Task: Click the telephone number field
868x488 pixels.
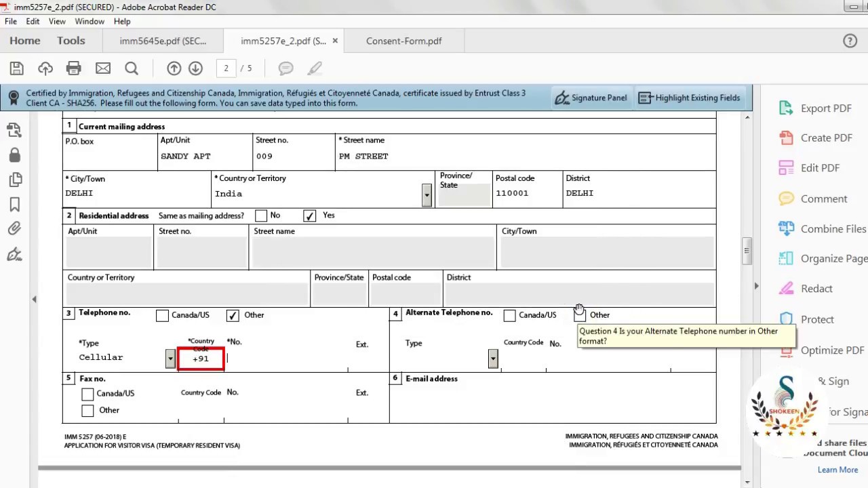Action: click(x=286, y=359)
